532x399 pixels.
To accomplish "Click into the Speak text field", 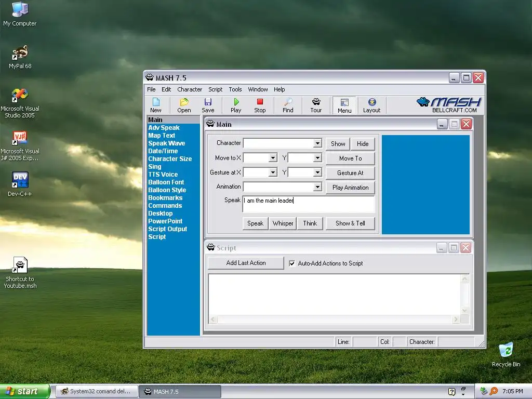I will (x=309, y=204).
